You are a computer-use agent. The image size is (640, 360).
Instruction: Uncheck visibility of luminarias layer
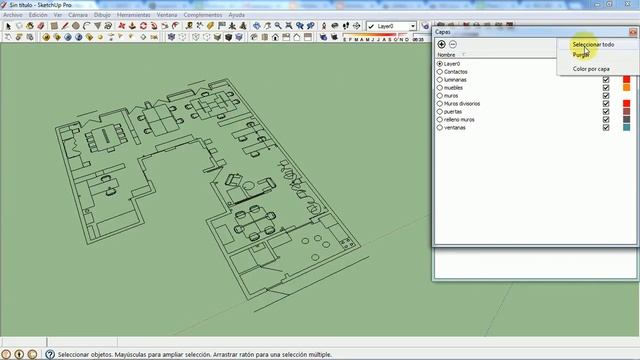(606, 80)
